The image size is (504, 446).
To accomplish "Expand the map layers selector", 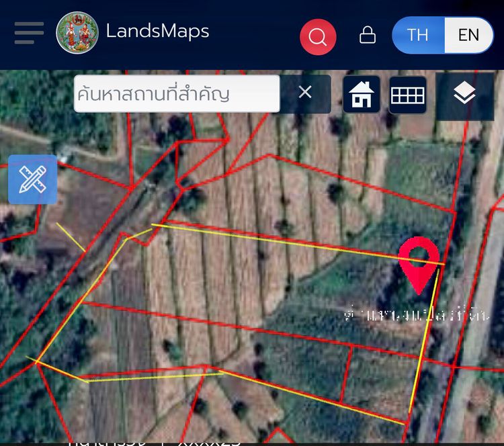I will coord(464,95).
